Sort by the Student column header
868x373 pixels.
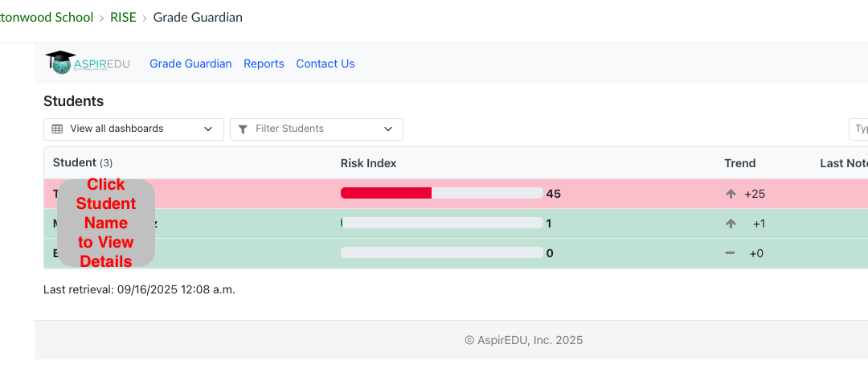pyautogui.click(x=74, y=163)
